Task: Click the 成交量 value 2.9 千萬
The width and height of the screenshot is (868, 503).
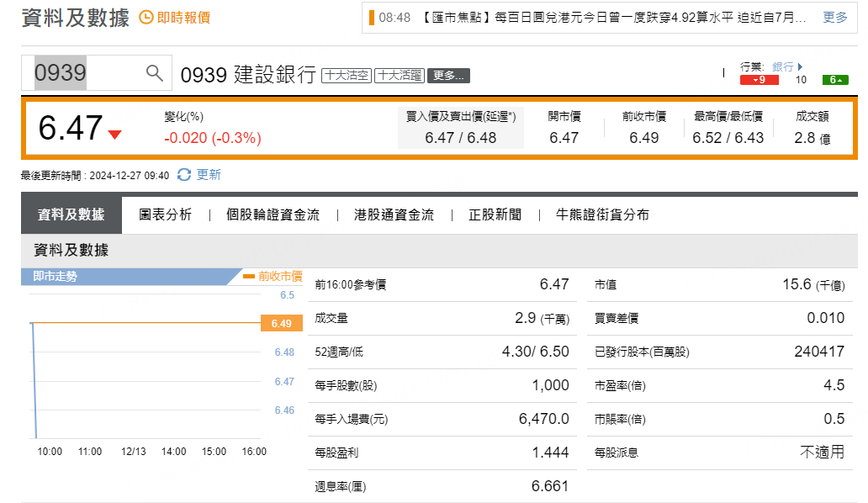Action: (542, 318)
